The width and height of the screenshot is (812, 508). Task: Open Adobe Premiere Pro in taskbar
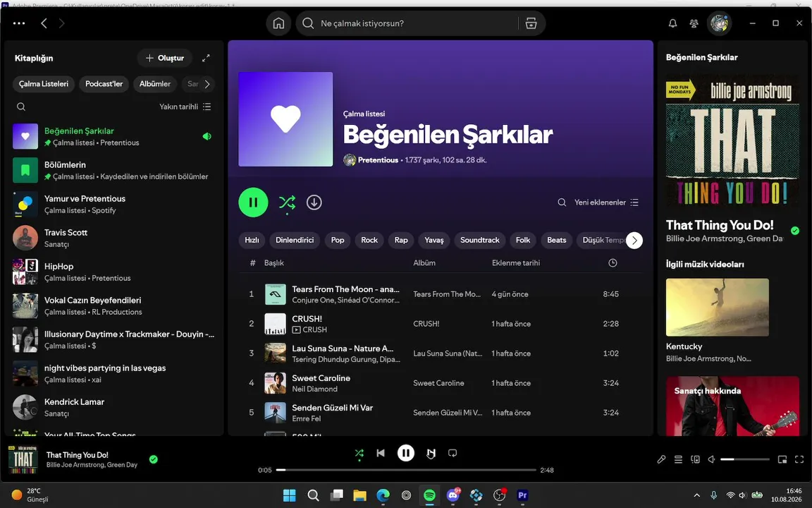(522, 495)
